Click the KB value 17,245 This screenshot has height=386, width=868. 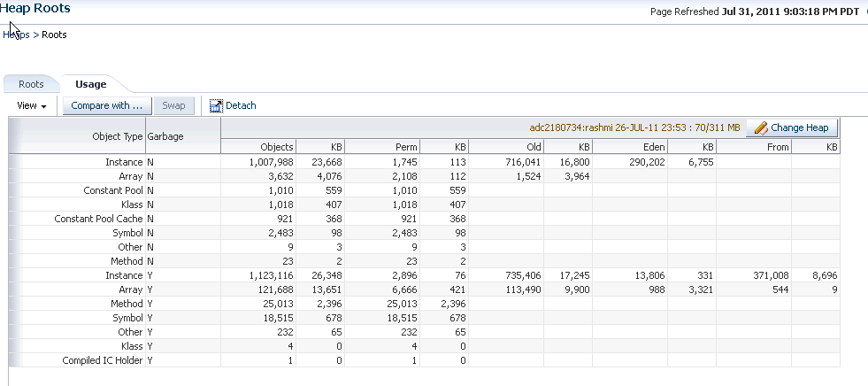[x=574, y=275]
